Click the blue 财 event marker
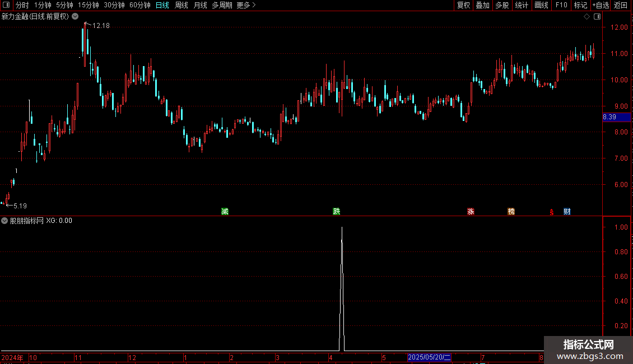 567,212
